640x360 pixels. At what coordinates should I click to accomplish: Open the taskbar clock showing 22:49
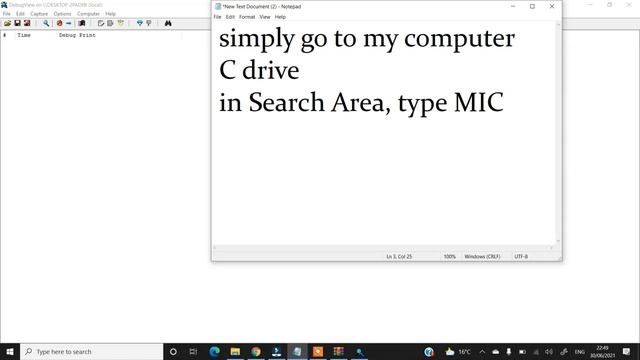pos(602,351)
